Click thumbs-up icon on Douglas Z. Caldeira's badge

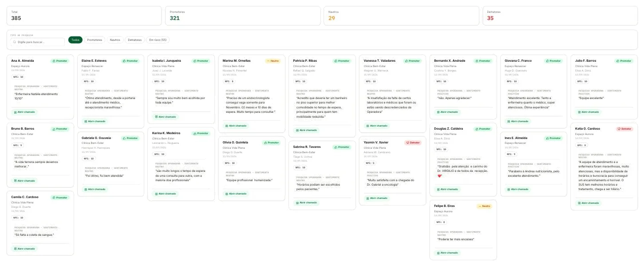click(477, 129)
